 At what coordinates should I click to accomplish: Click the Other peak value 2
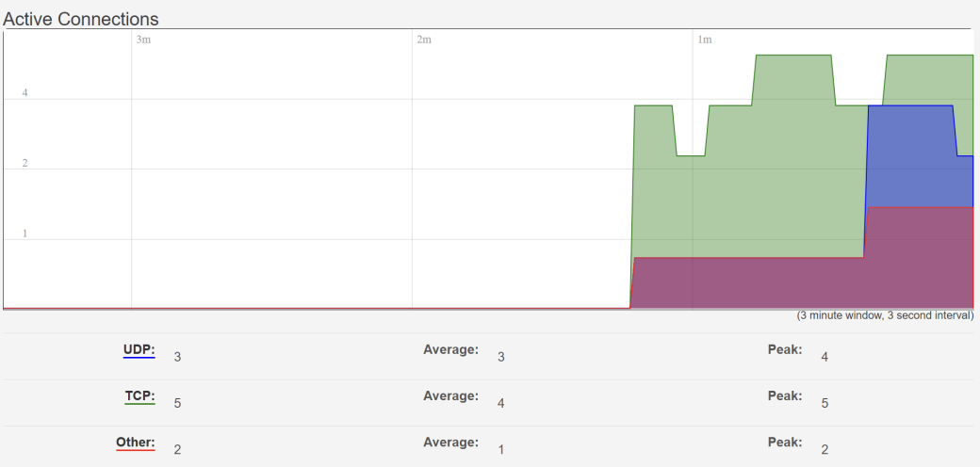pyautogui.click(x=825, y=449)
